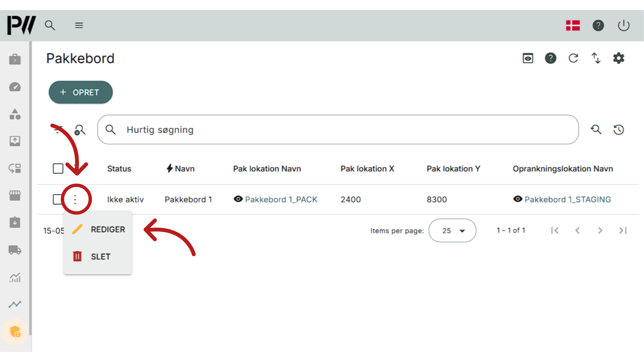Image resolution: width=644 pixels, height=362 pixels.
Task: Open line trend sidebar icon
Action: pyautogui.click(x=15, y=304)
